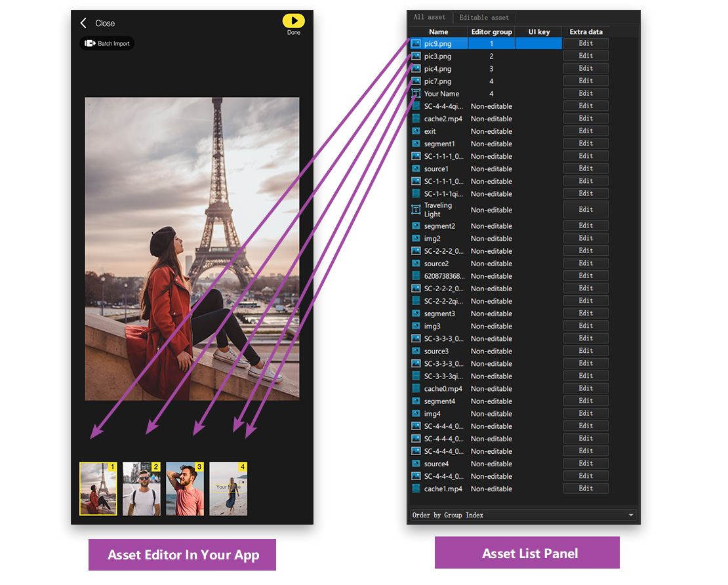Click the UI key cell for pic9.png
The width and height of the screenshot is (728, 585).
point(538,44)
